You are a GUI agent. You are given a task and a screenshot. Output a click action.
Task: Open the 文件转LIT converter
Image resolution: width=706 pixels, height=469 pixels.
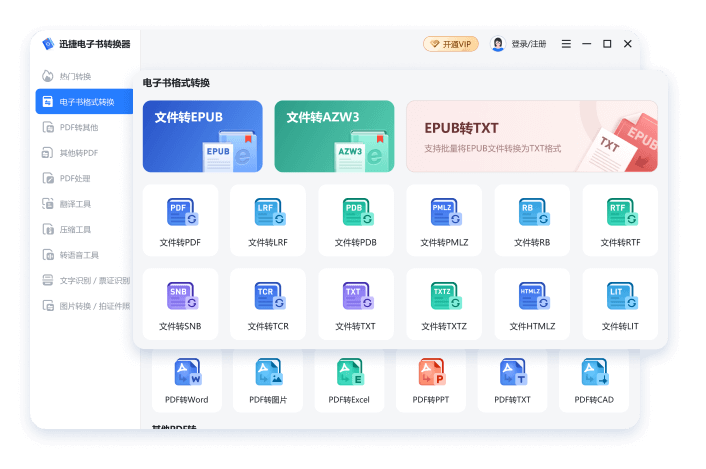pos(620,304)
